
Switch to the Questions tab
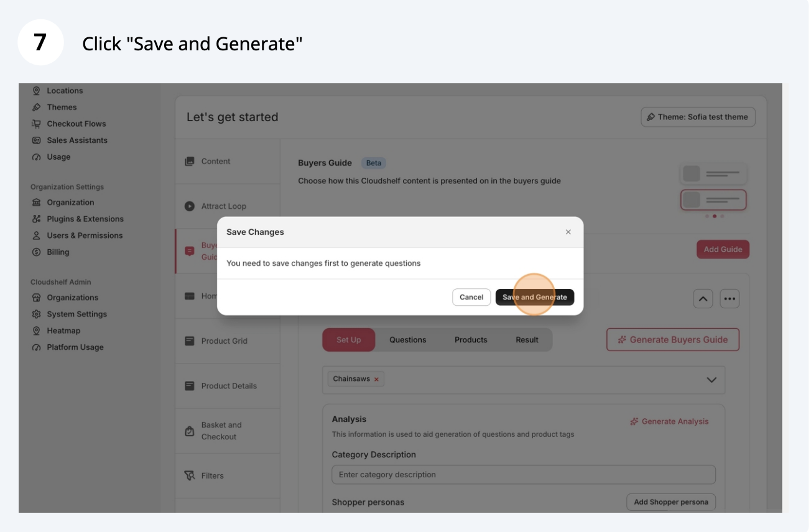(x=407, y=340)
